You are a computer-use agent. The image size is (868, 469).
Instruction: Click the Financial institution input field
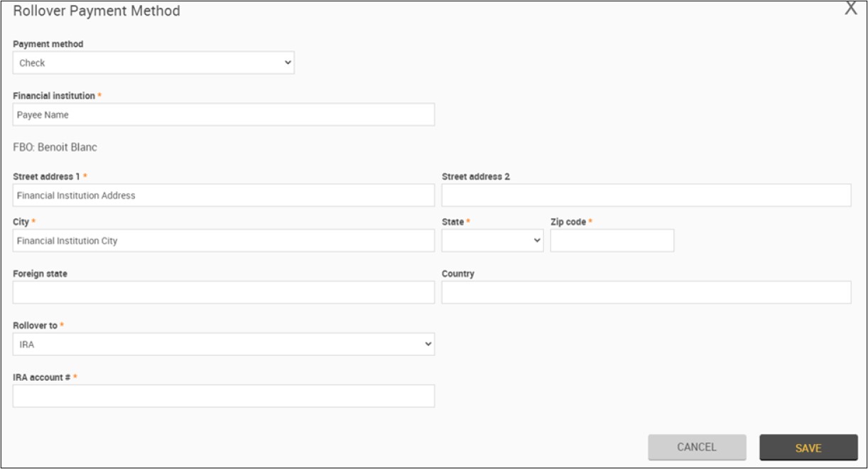[x=224, y=115]
